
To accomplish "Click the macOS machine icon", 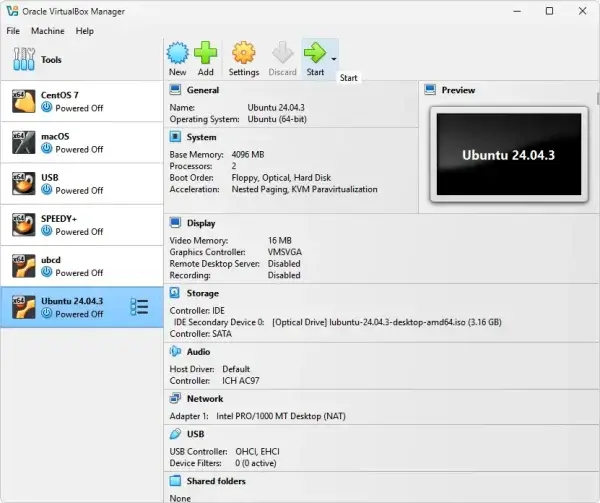I will tap(23, 142).
